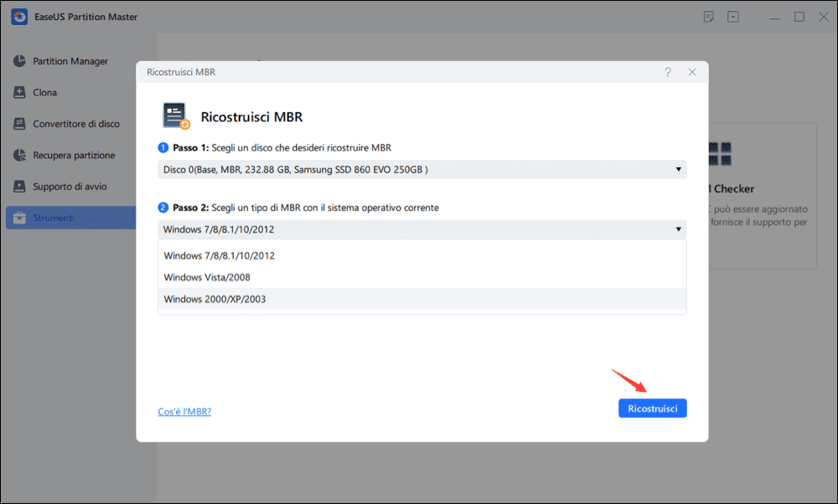
Task: Click the Passo 1 instruction text
Action: tap(282, 148)
